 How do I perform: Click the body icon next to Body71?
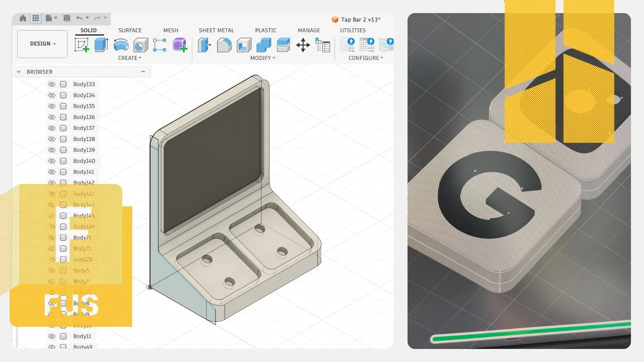click(x=63, y=238)
